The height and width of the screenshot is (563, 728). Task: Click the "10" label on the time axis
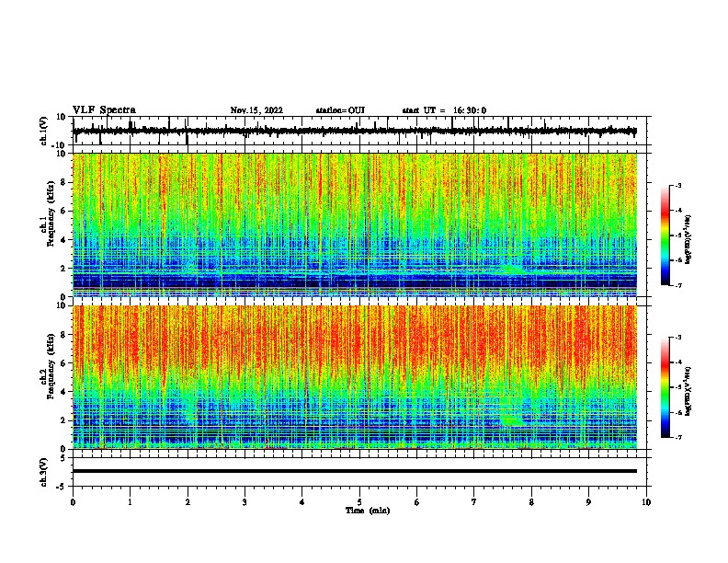tap(646, 501)
